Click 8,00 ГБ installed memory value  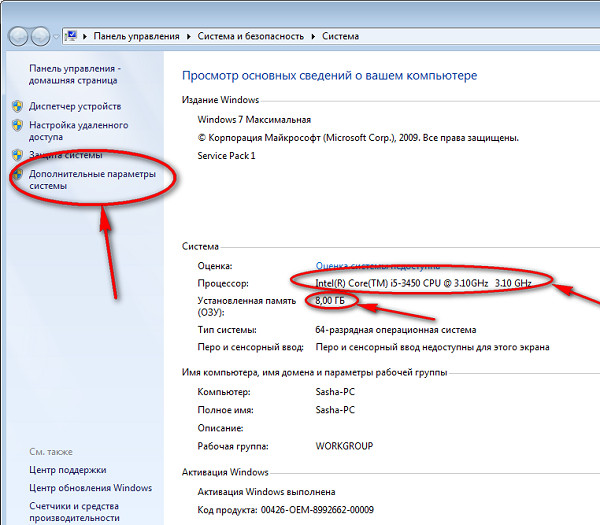(x=330, y=301)
